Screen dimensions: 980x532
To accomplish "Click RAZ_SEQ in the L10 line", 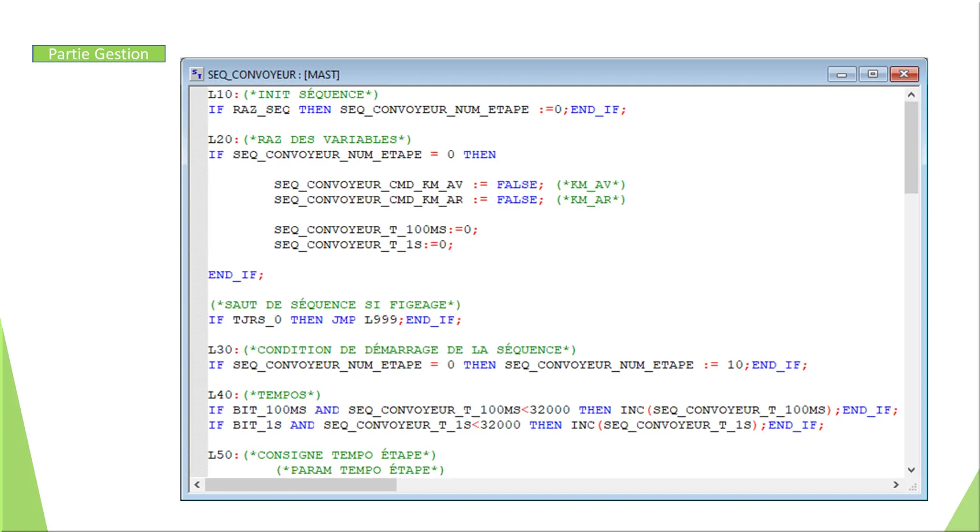I will 261,110.
